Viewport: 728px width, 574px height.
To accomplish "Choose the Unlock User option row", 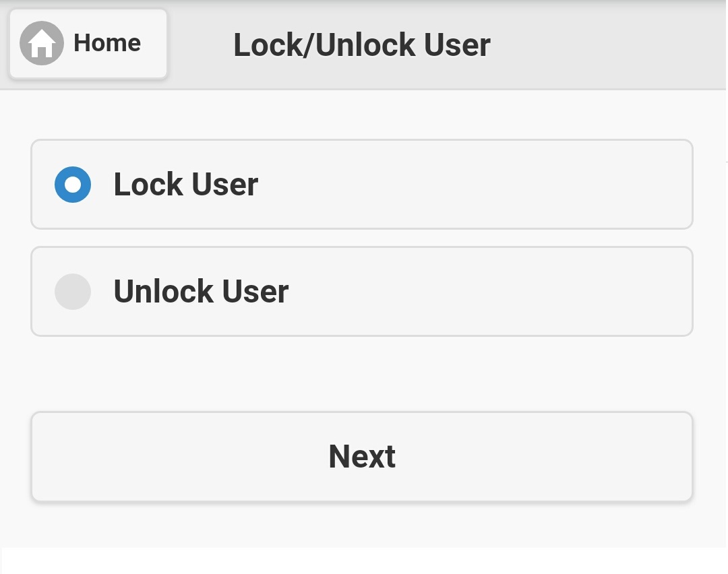I will (361, 292).
